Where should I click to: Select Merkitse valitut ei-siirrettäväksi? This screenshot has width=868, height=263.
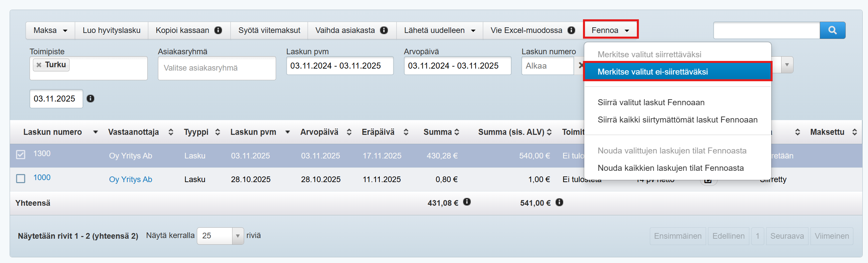(652, 72)
